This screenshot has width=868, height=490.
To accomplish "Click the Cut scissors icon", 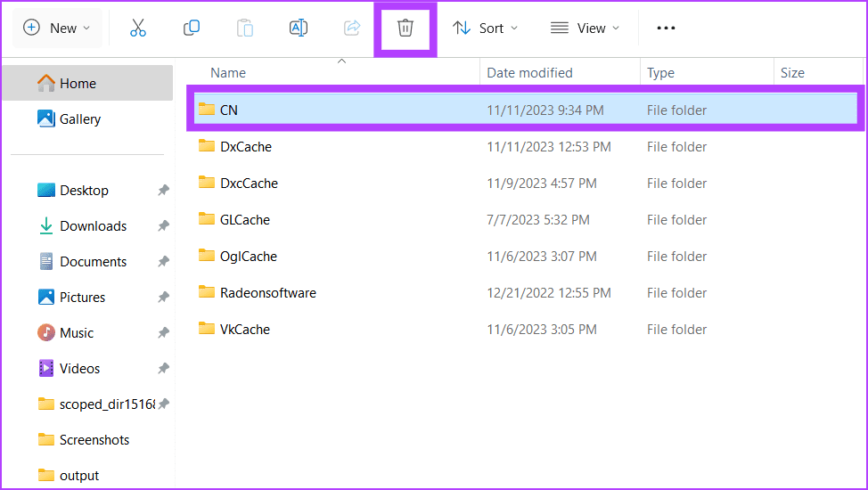I will pyautogui.click(x=138, y=28).
